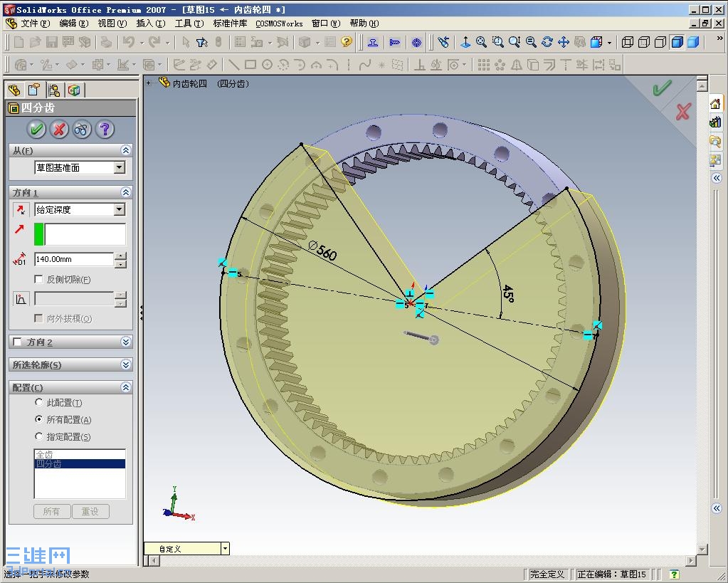Enable the 方向 2 checkbox

18,342
